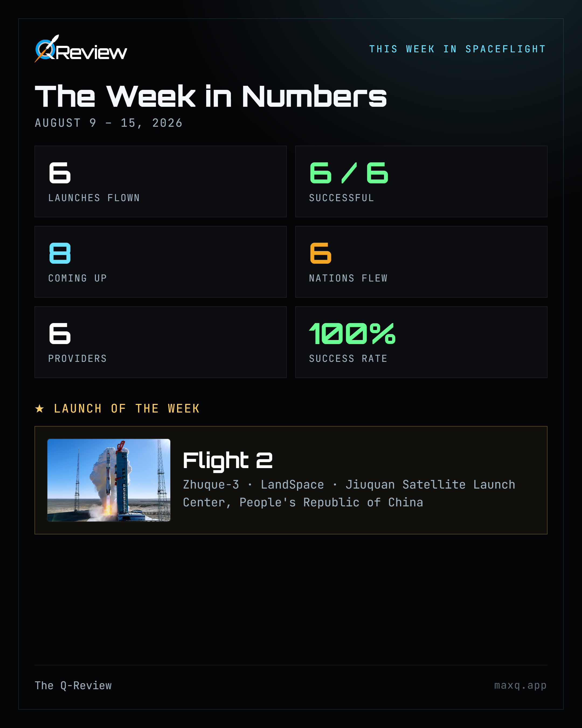Click the orange number 6
582x728 pixels.
pyautogui.click(x=321, y=253)
